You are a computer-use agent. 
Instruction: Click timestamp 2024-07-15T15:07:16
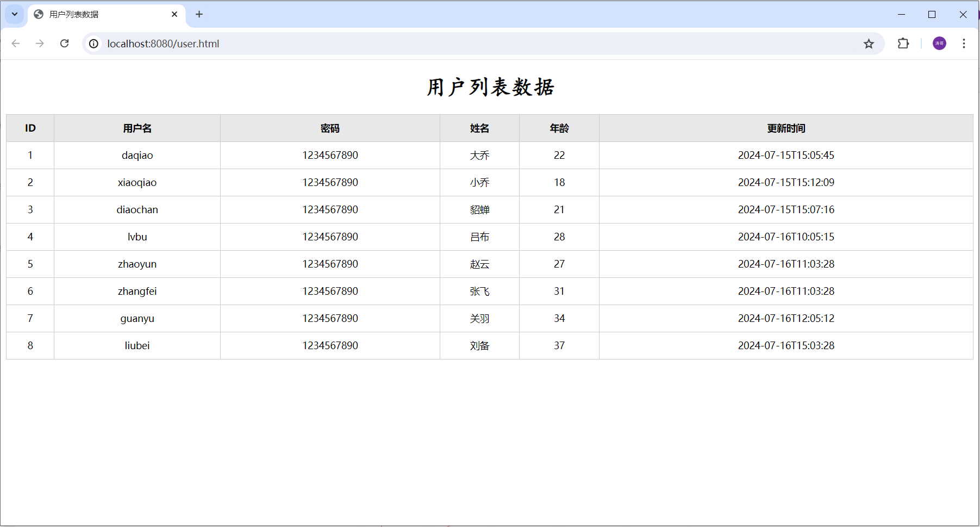coord(786,210)
